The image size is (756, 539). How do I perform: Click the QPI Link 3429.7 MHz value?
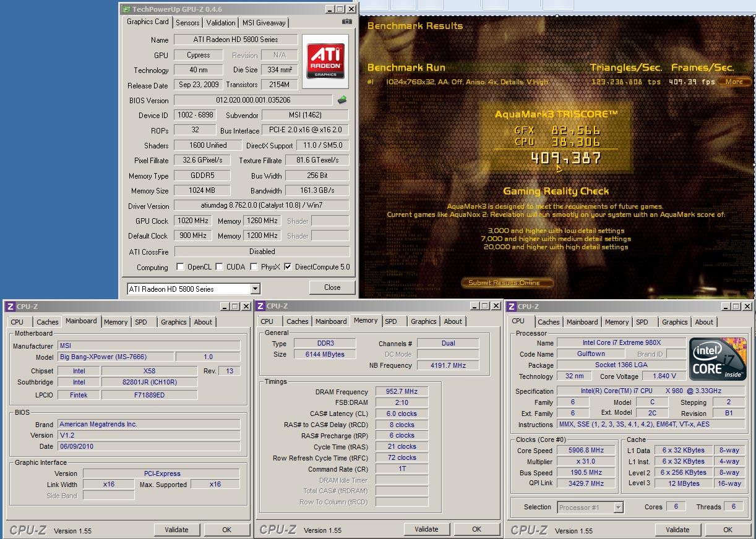(x=586, y=484)
